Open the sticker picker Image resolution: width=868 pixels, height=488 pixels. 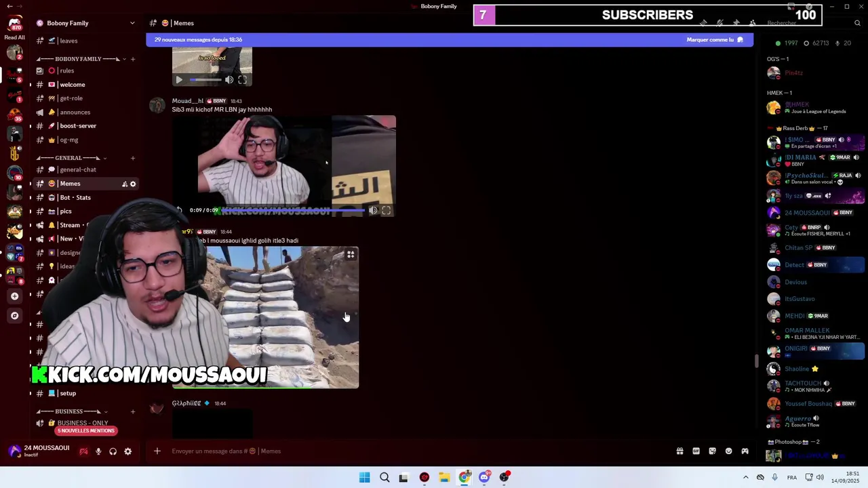712,451
